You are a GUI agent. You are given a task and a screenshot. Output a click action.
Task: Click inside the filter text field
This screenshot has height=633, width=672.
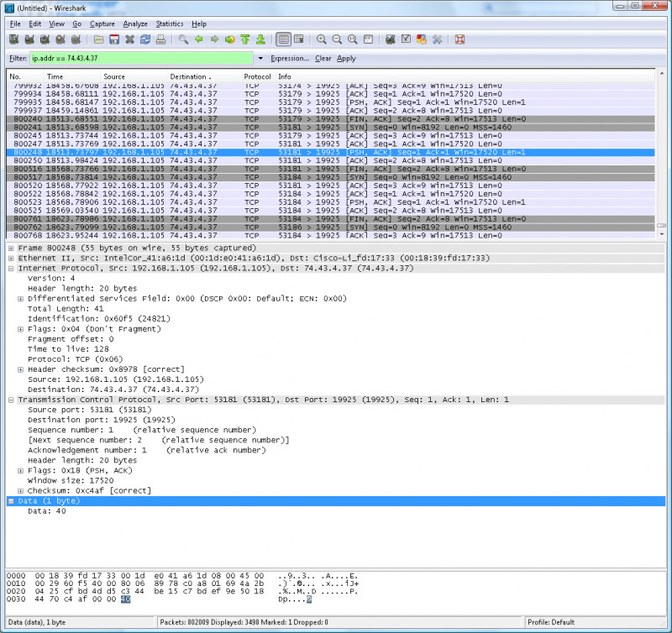(x=141, y=58)
